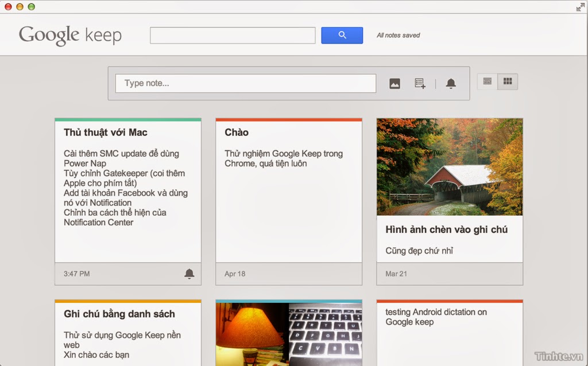Add an image to a new note
This screenshot has height=366, width=588.
tap(394, 83)
